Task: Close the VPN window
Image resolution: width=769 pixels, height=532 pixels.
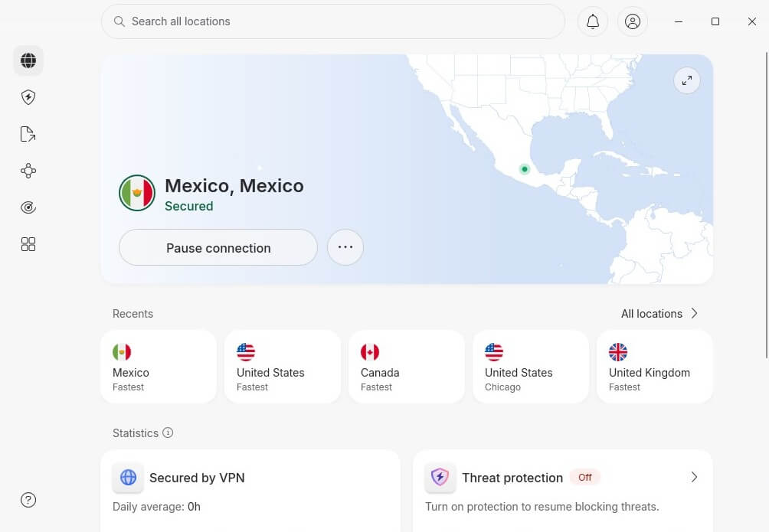Action: [752, 21]
